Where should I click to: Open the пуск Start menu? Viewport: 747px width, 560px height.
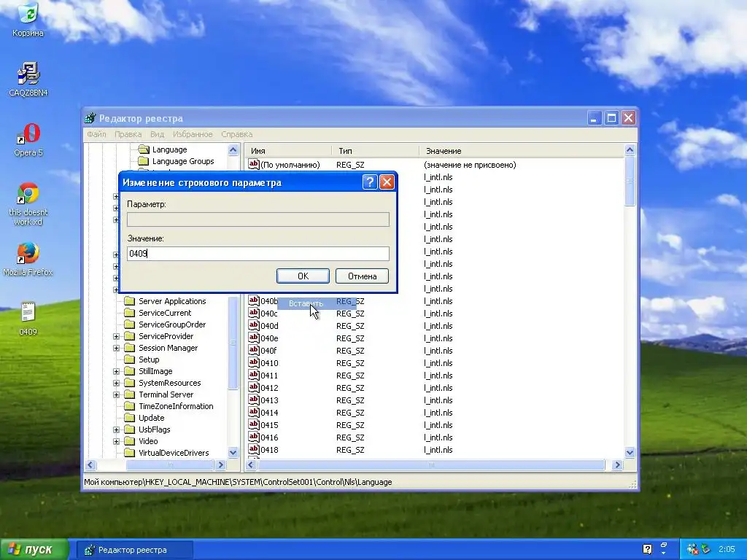pyautogui.click(x=34, y=550)
